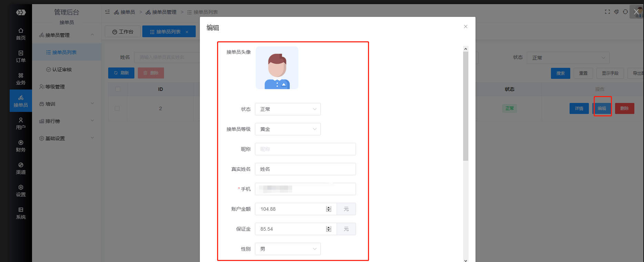This screenshot has width=644, height=262.
Task: Click the 详情 button in row 2
Action: coord(579,108)
